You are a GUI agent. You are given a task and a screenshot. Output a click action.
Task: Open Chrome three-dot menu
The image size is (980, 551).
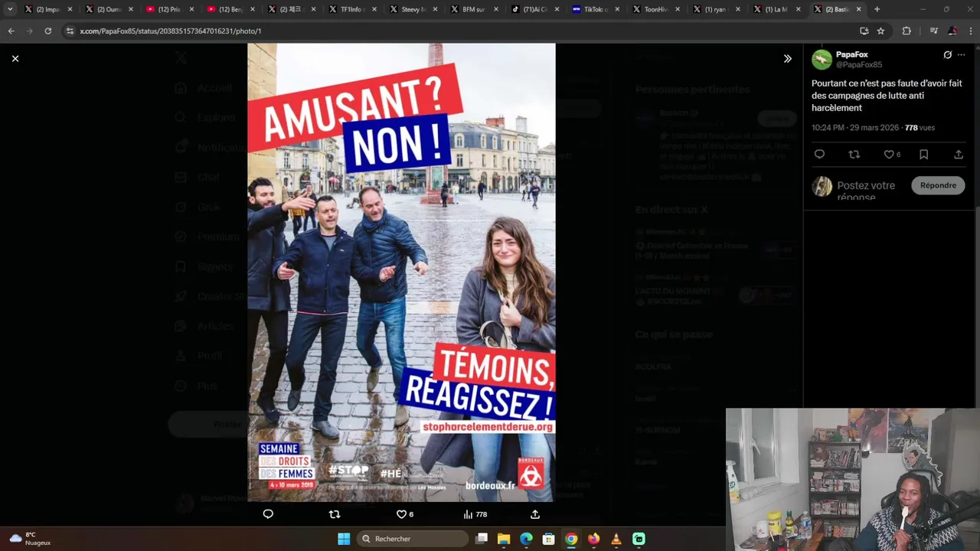click(970, 31)
